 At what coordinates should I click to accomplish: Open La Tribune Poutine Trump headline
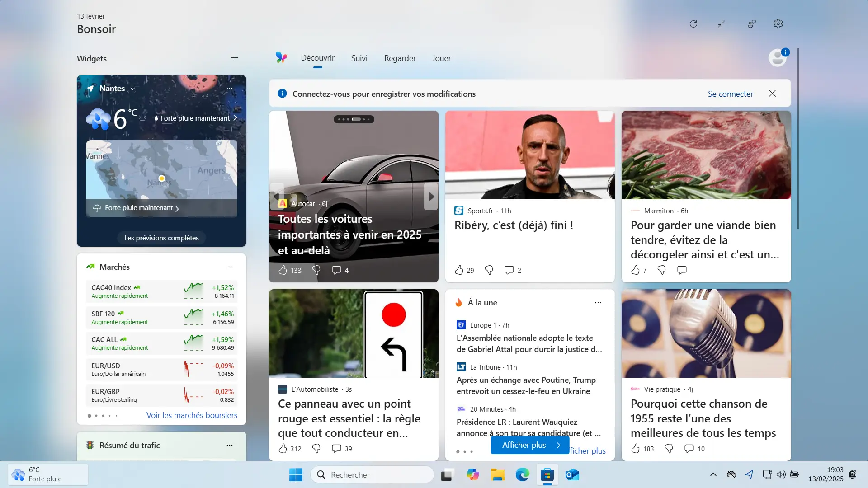(526, 385)
